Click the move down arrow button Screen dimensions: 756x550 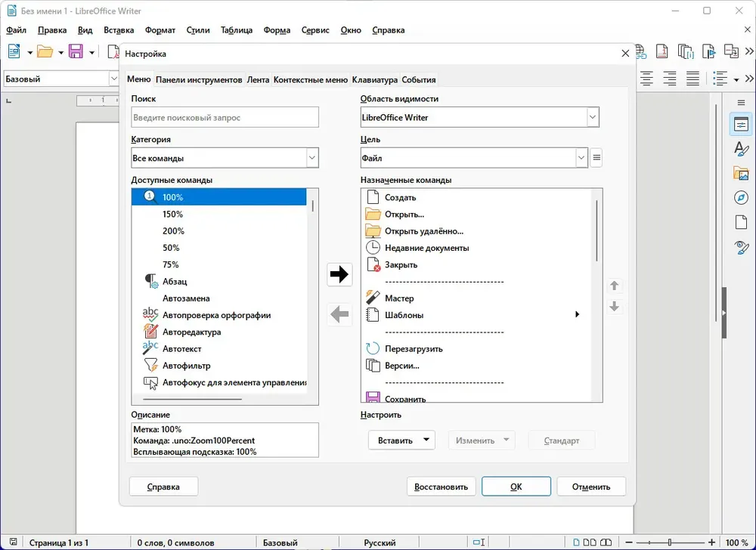pos(614,307)
